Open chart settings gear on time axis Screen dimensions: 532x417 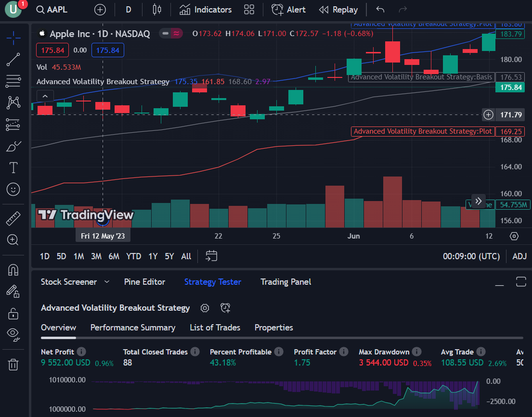514,236
